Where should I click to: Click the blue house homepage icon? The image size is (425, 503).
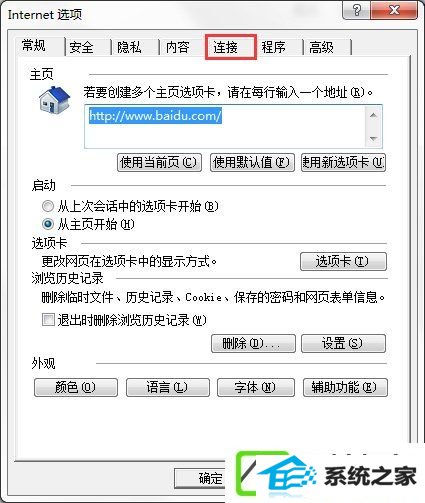tap(54, 100)
